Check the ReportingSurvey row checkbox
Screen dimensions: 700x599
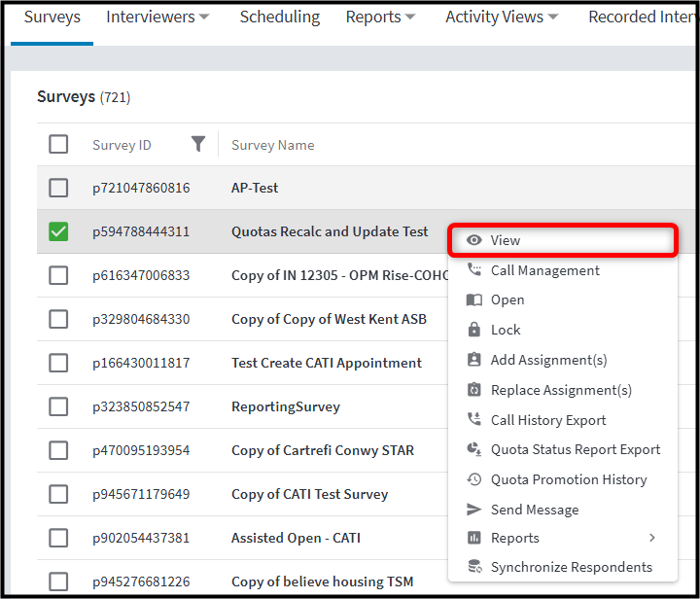coord(58,406)
